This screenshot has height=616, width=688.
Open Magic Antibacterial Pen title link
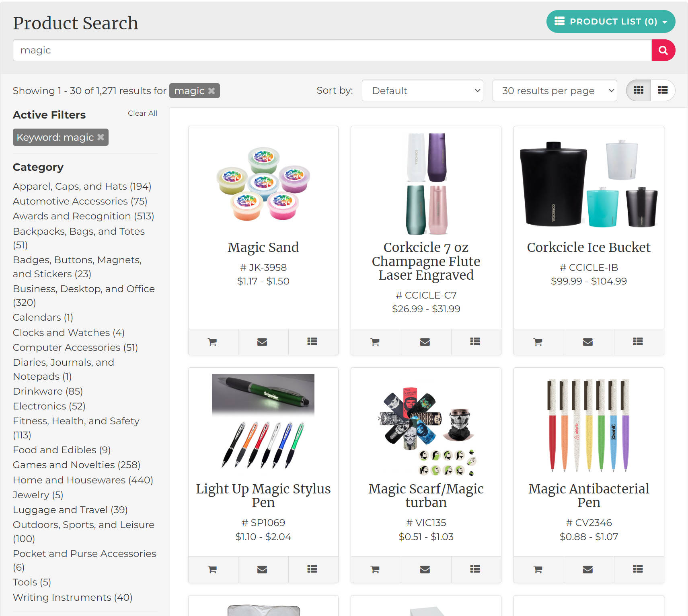(x=589, y=495)
